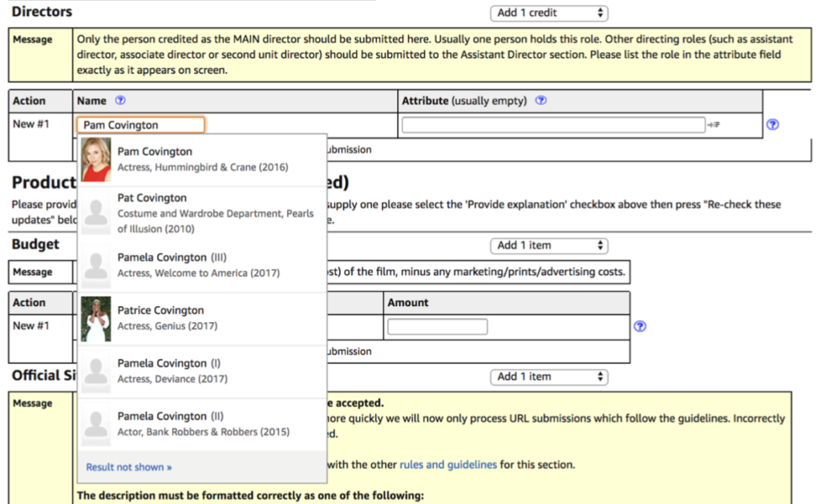821x504 pixels.
Task: Focus the director Name input field
Action: click(141, 124)
